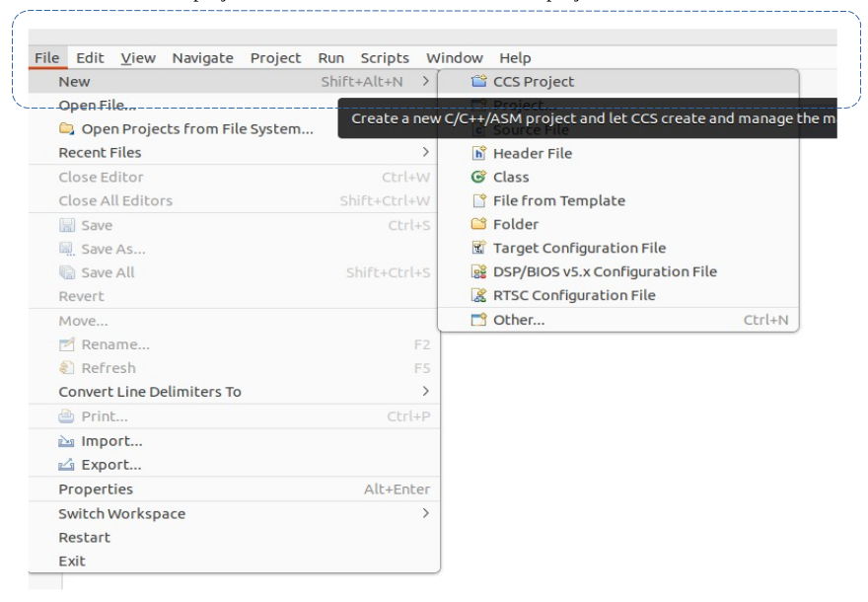Select the Target Configuration File icon
The image size is (868, 602).
coord(478,248)
